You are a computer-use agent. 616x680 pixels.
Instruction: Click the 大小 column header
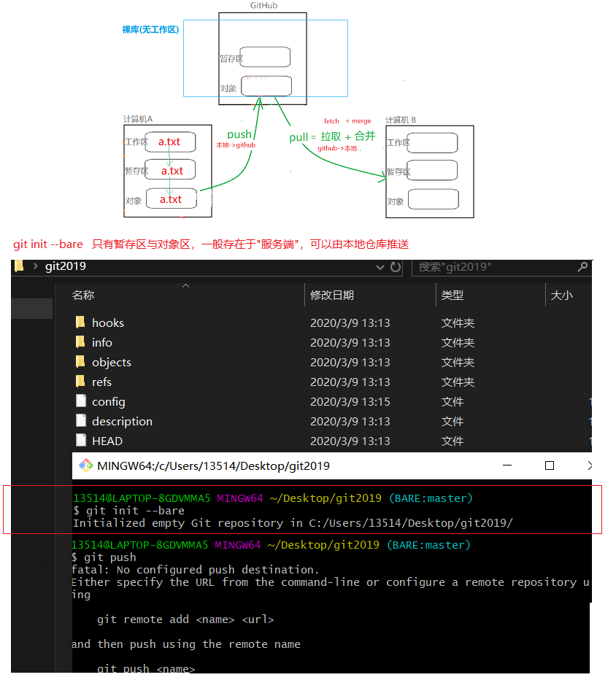click(x=561, y=295)
